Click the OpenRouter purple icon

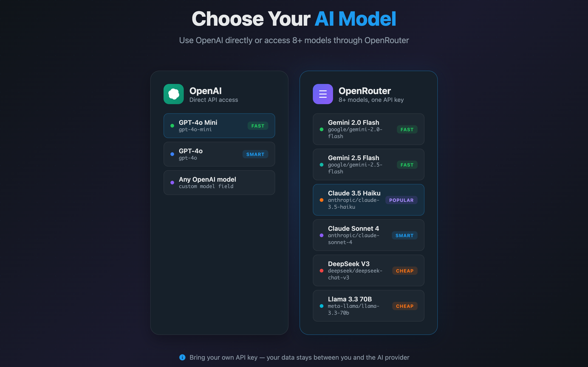323,94
